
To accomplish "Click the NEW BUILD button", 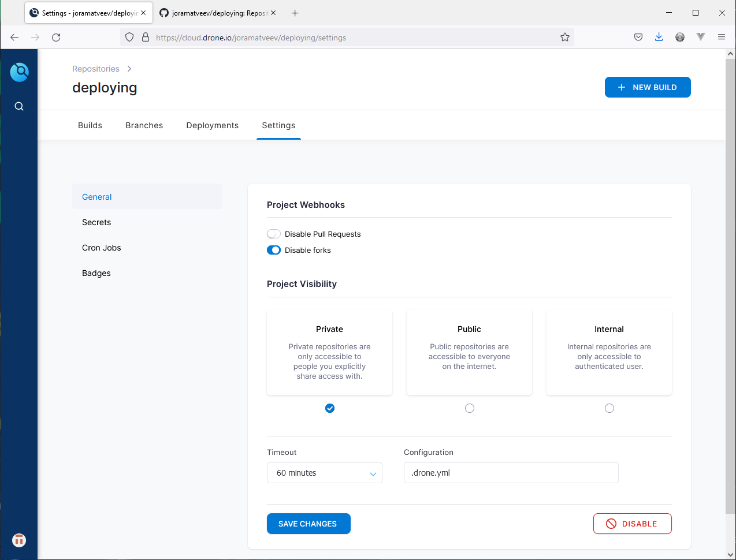I will [648, 87].
